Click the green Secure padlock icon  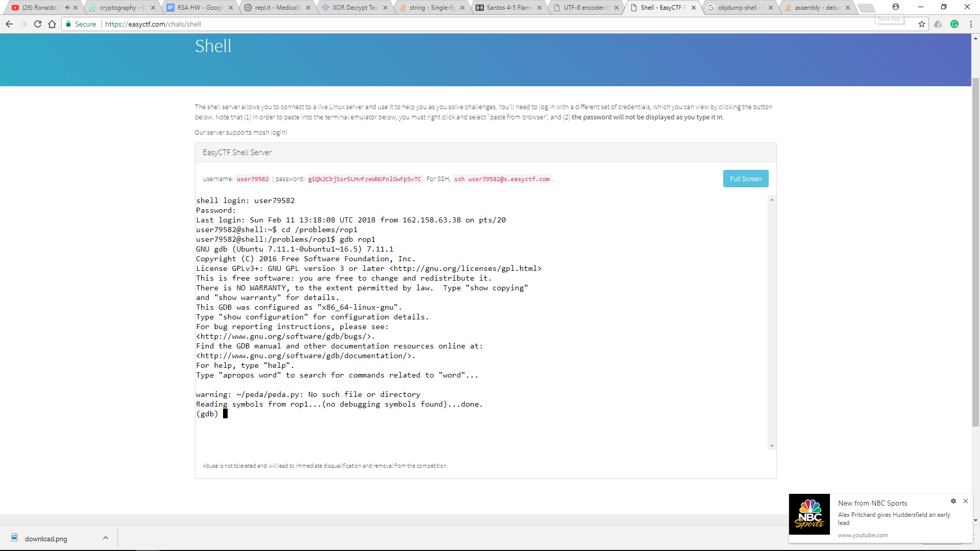pos(68,24)
